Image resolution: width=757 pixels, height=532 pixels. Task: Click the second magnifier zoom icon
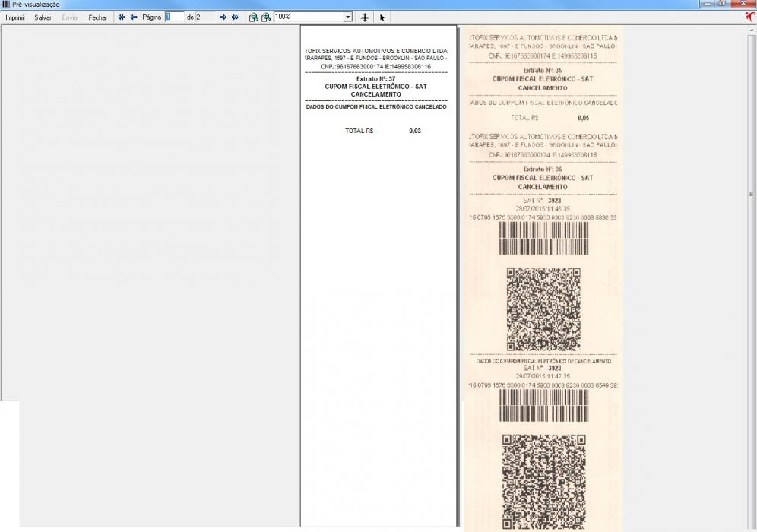[265, 17]
